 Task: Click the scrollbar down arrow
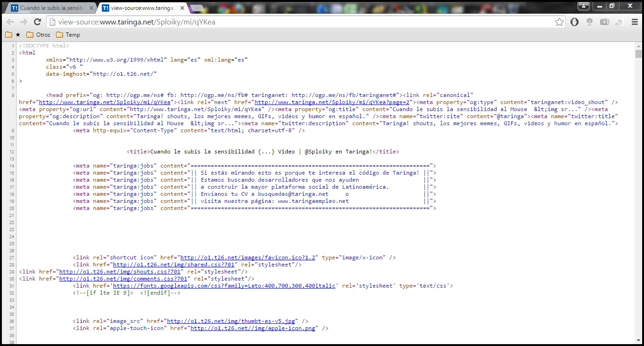(x=638, y=340)
